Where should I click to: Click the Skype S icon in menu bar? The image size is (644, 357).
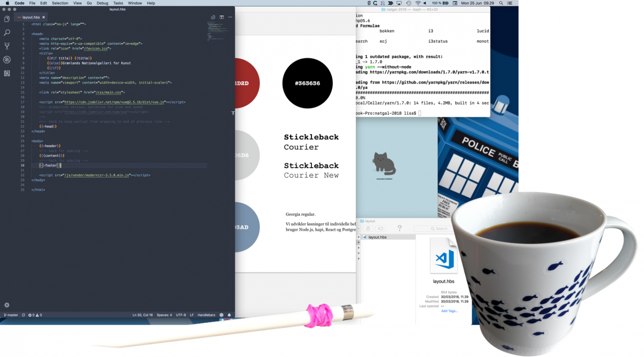(x=369, y=3)
